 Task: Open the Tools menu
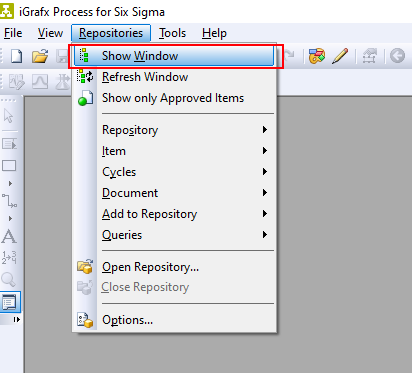coord(172,33)
